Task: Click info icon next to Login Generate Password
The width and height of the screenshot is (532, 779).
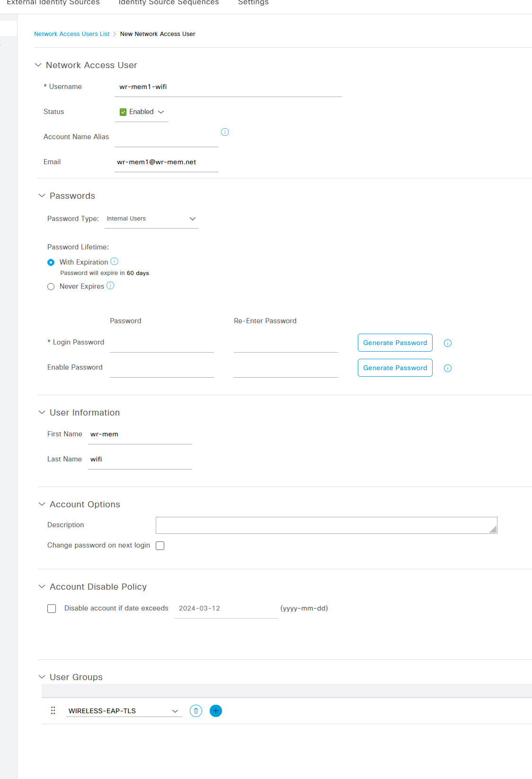Action: click(448, 343)
